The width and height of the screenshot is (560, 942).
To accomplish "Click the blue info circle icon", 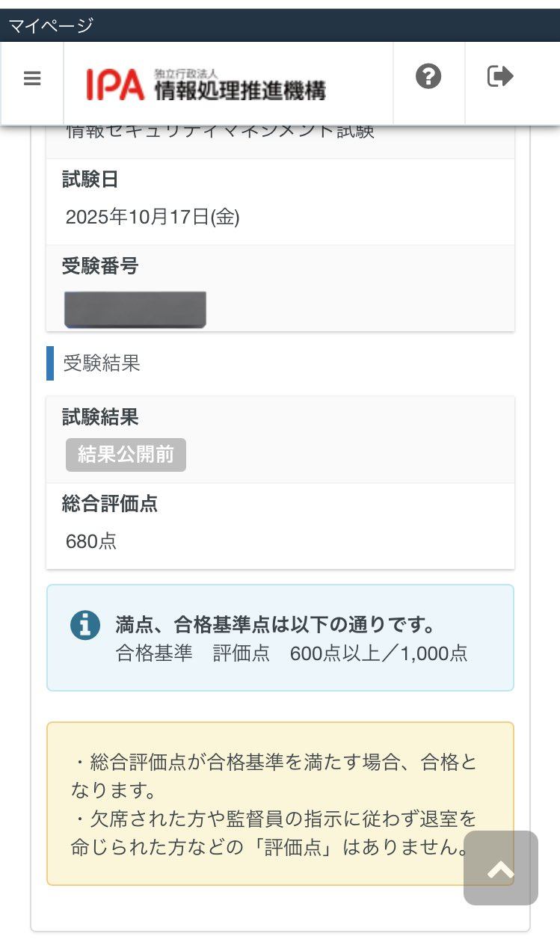I will 85,625.
